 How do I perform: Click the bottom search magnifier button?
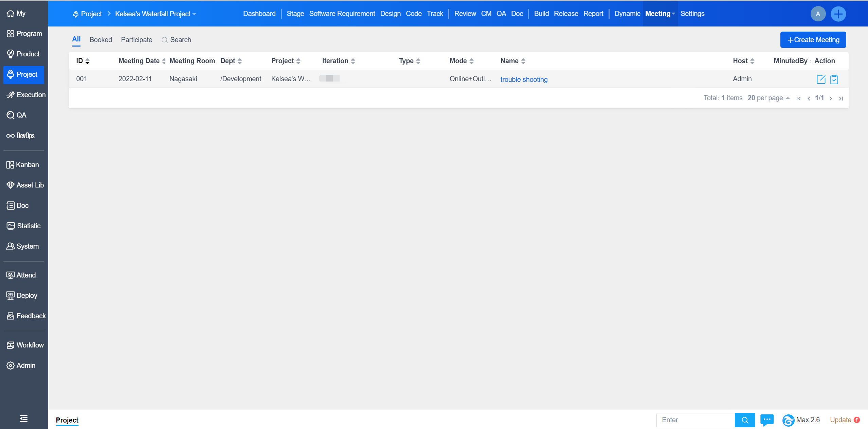[x=745, y=420]
